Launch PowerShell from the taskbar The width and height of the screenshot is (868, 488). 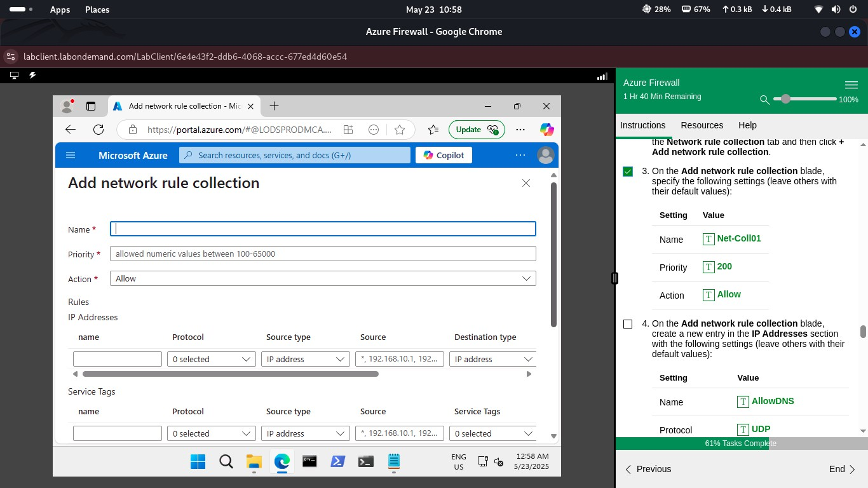coord(337,461)
